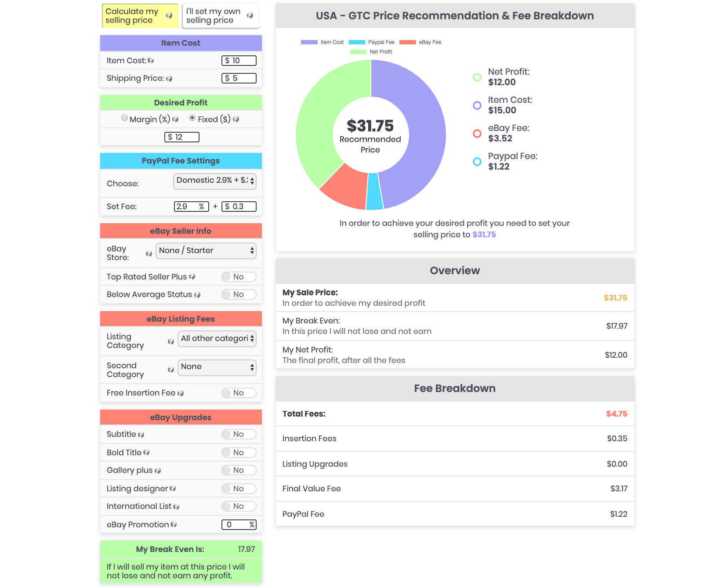Screen dimensions: 718x588
Task: Expand the eBay Store dropdown
Action: (206, 251)
